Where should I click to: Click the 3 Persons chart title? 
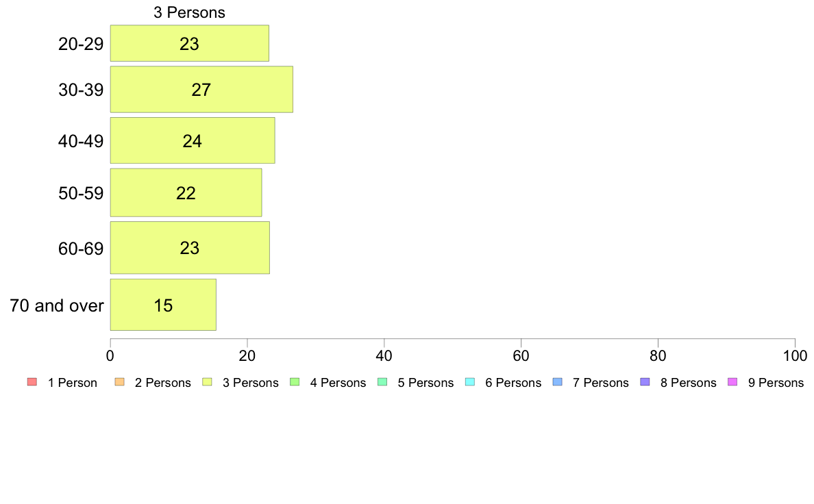point(190,12)
